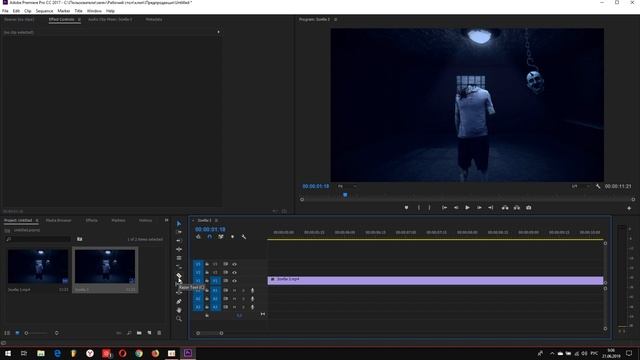
Task: Open Program monitor panel menu
Action: [336, 19]
